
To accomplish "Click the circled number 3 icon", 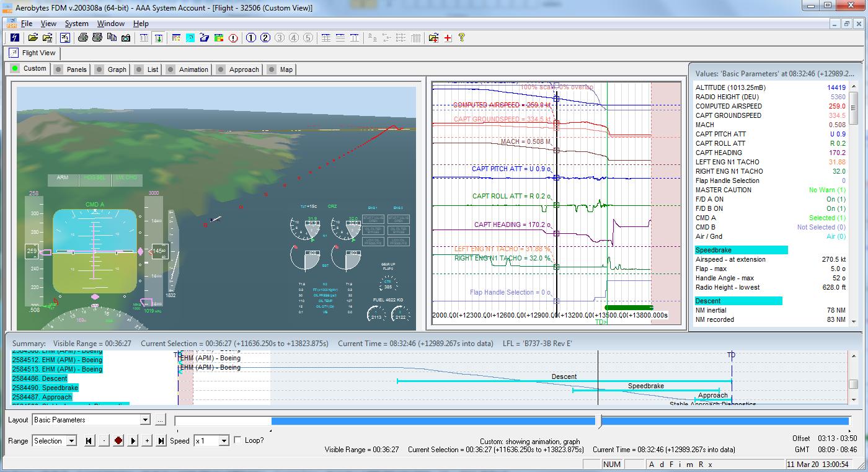I will pyautogui.click(x=280, y=38).
